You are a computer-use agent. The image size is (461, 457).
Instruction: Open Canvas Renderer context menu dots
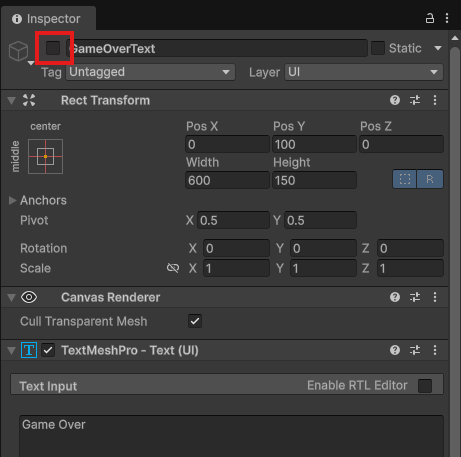(x=435, y=297)
